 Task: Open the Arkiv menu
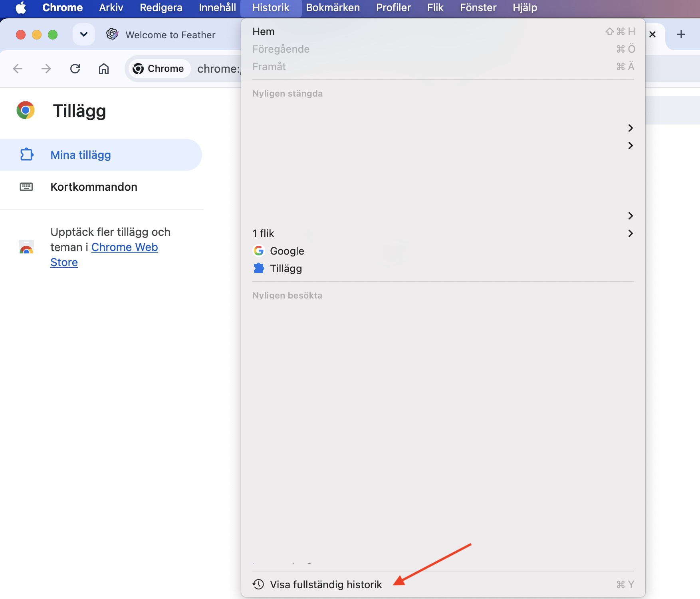coord(111,8)
